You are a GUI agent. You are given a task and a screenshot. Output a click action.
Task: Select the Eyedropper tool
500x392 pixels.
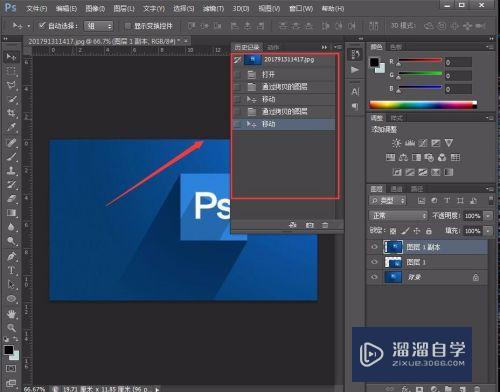pos(11,127)
